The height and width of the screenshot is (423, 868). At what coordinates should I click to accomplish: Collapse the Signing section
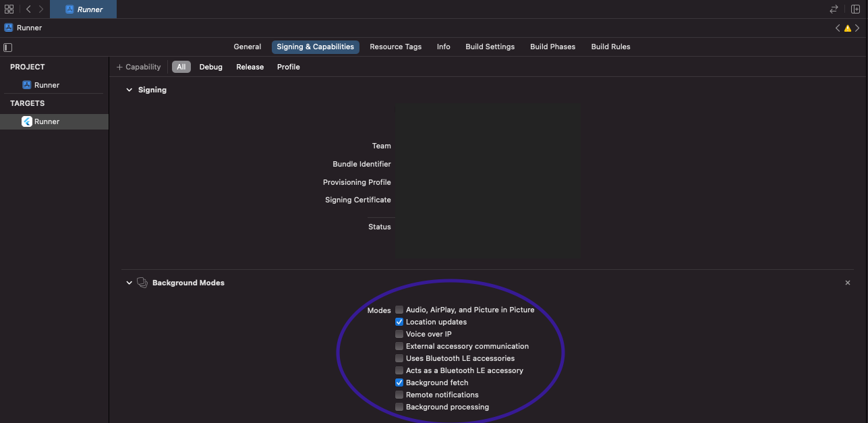coord(129,89)
